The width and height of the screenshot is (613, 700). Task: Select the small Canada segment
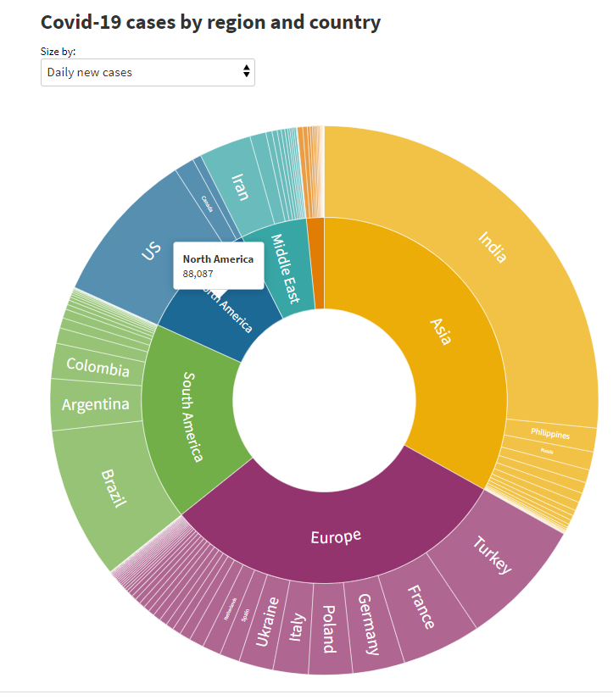[206, 203]
